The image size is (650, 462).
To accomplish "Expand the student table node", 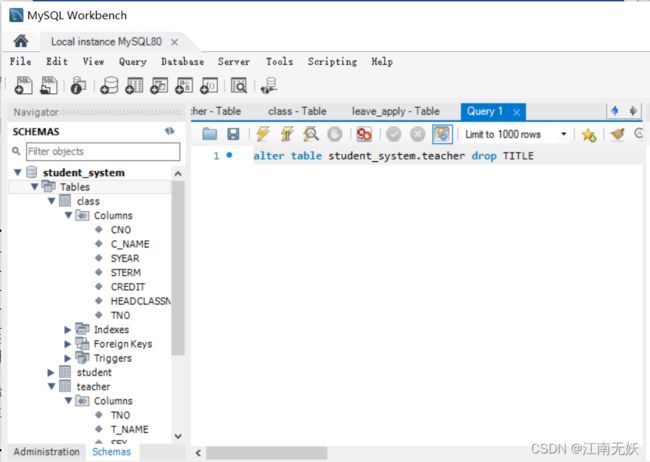I will pyautogui.click(x=51, y=372).
